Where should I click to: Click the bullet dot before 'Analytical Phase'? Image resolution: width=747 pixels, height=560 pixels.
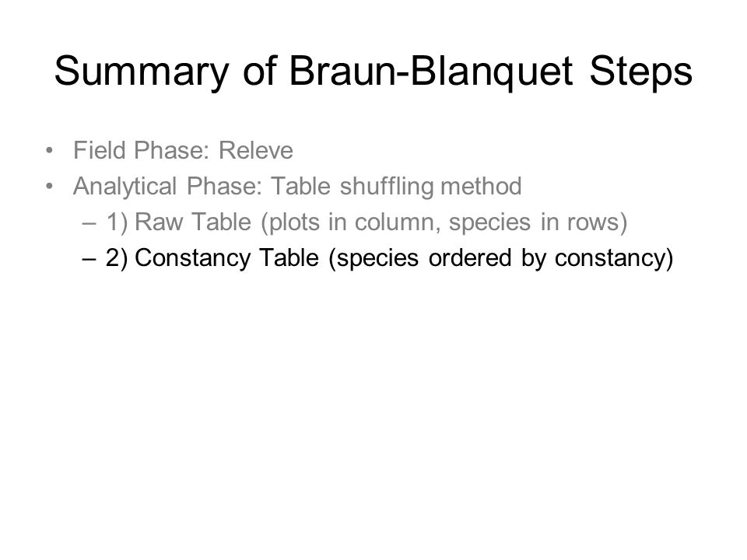[49, 187]
